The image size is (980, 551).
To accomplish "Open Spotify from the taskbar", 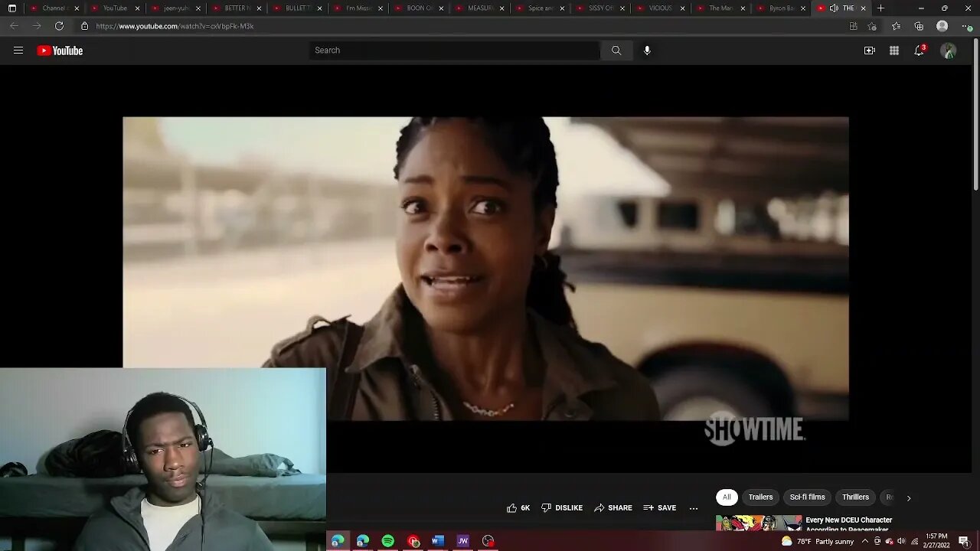I will pyautogui.click(x=388, y=541).
